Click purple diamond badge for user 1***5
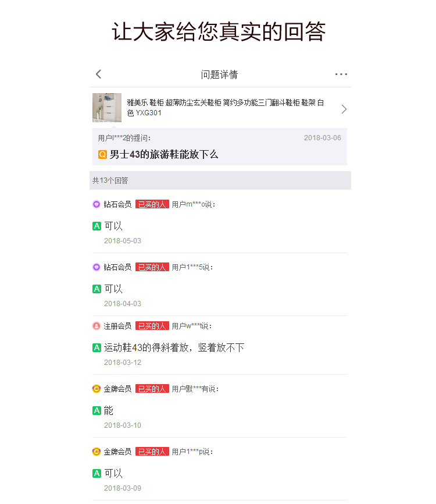436x504 pixels. [97, 267]
